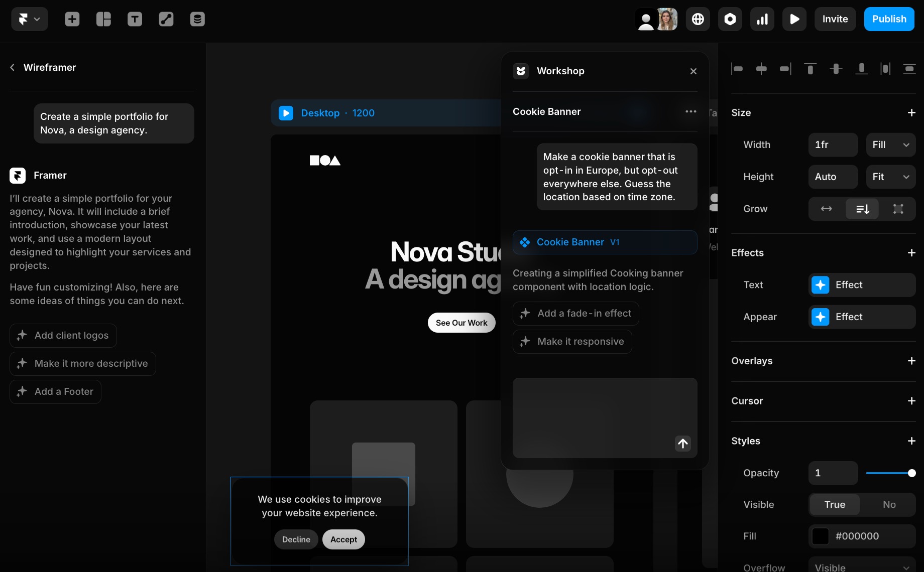Click the Publish button
The width and height of the screenshot is (924, 572).
click(889, 19)
